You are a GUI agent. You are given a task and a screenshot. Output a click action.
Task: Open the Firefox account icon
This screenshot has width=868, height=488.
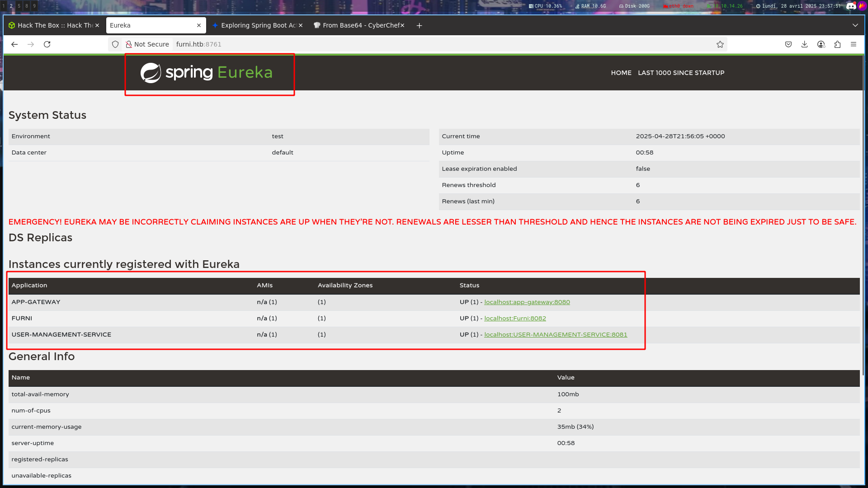[821, 44]
